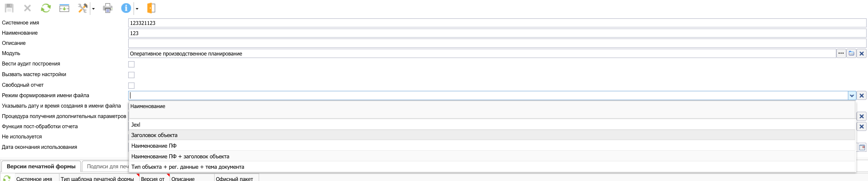Click the blue info icon
Screen dimensions: 868x181
(126, 8)
